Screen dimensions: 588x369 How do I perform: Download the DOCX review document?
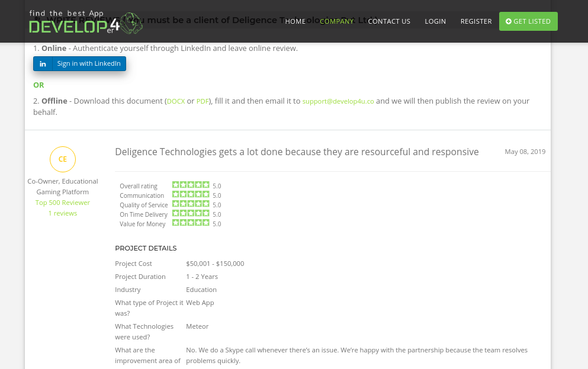(176, 101)
